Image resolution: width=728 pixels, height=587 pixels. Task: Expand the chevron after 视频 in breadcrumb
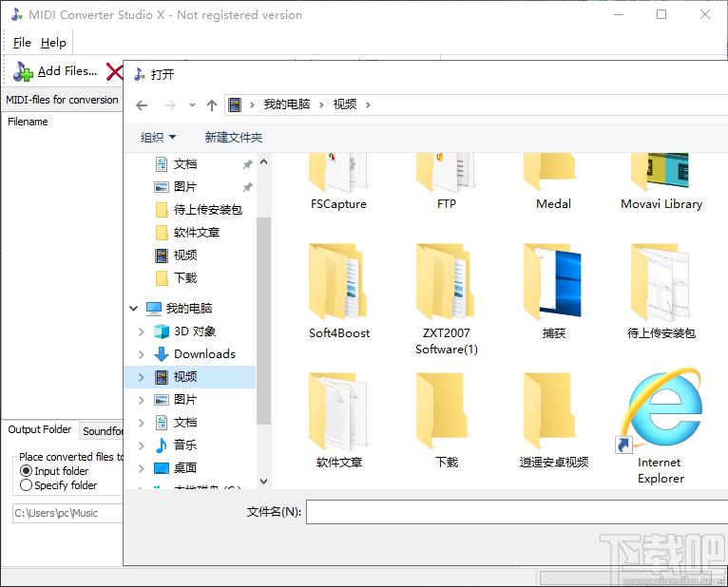(368, 104)
